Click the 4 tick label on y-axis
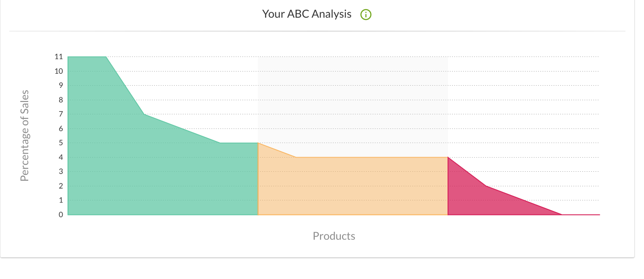This screenshot has width=644, height=279. click(60, 157)
